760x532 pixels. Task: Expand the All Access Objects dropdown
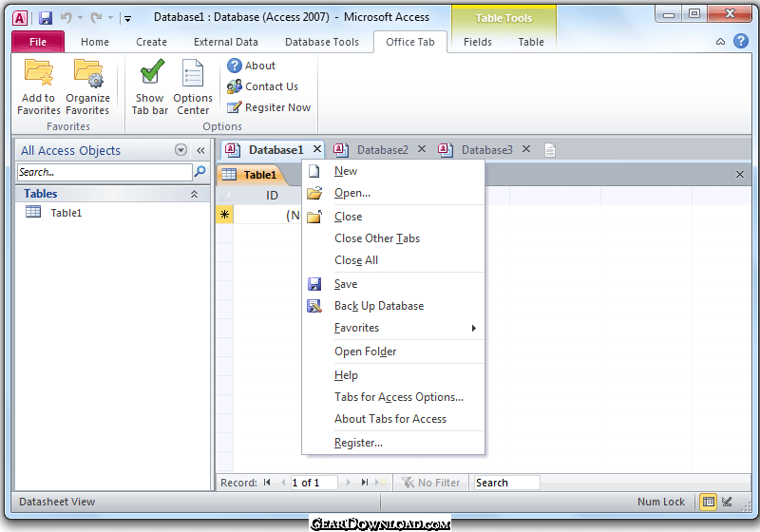(180, 150)
